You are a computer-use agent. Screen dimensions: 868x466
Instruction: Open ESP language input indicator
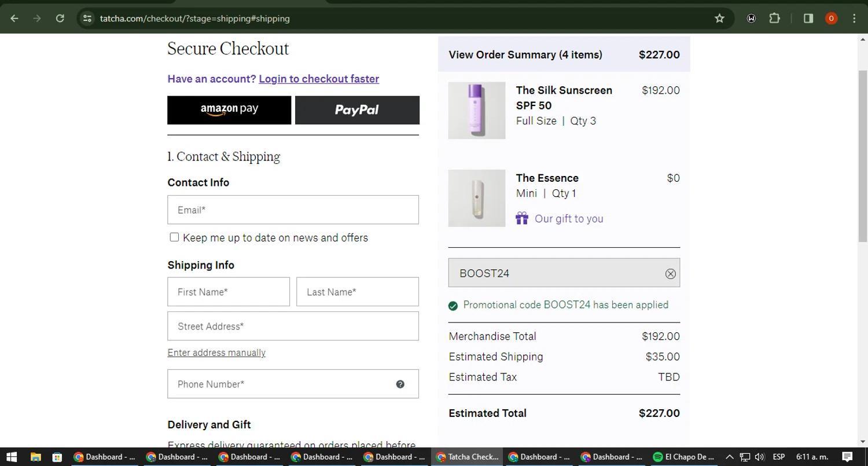point(779,457)
